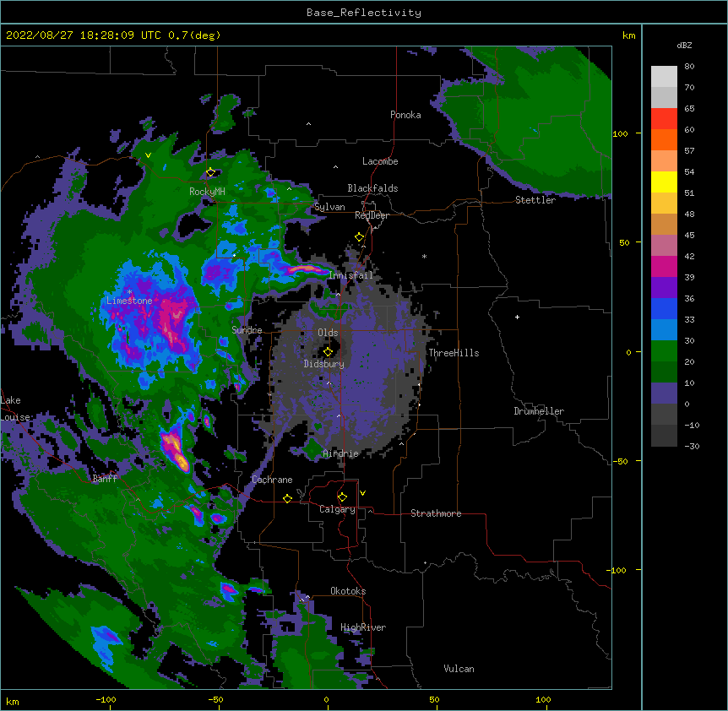Click the Lacombe city label
The height and width of the screenshot is (711, 728).
point(380,161)
